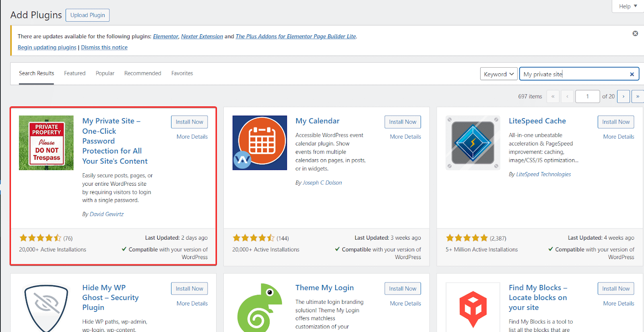
Task: View More Details for Theme My Login
Action: click(405, 303)
